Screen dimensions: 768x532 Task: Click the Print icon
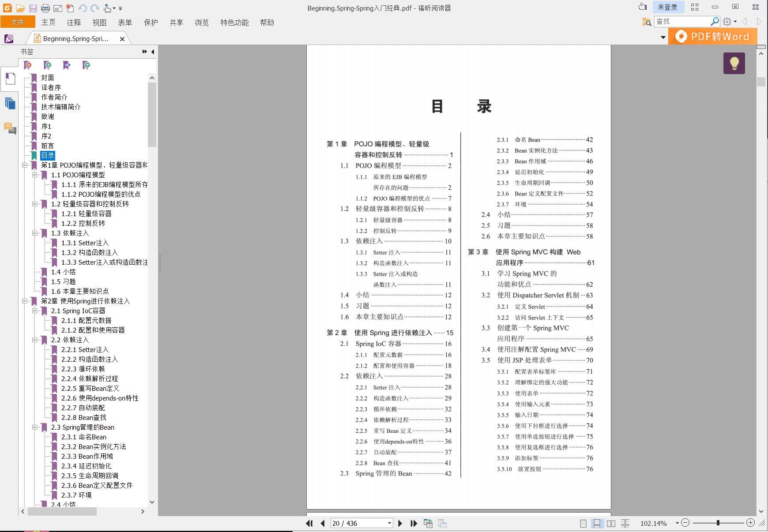point(45,8)
